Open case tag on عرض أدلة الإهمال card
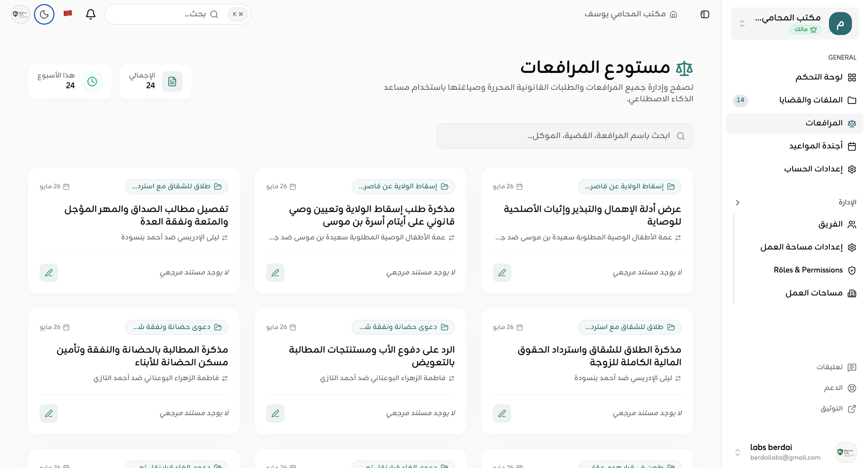This screenshot has height=468, width=868. click(629, 186)
